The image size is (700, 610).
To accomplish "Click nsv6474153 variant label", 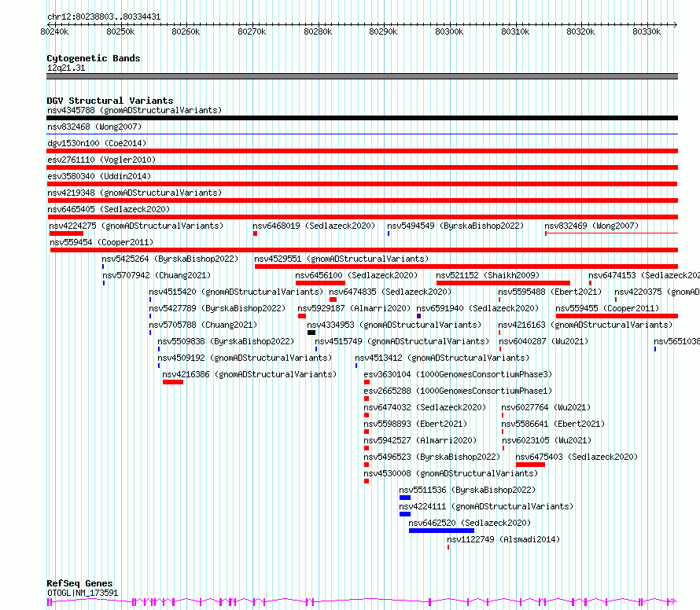I will click(x=644, y=275).
